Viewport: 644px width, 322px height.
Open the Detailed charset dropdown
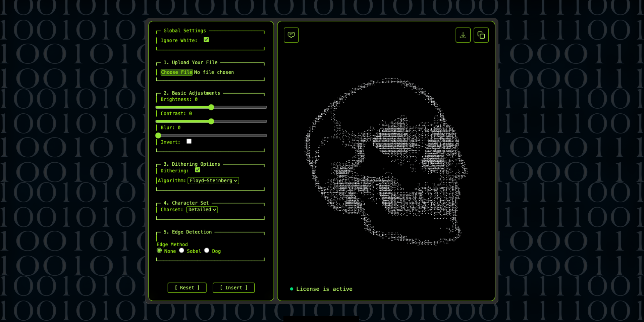[x=202, y=210]
